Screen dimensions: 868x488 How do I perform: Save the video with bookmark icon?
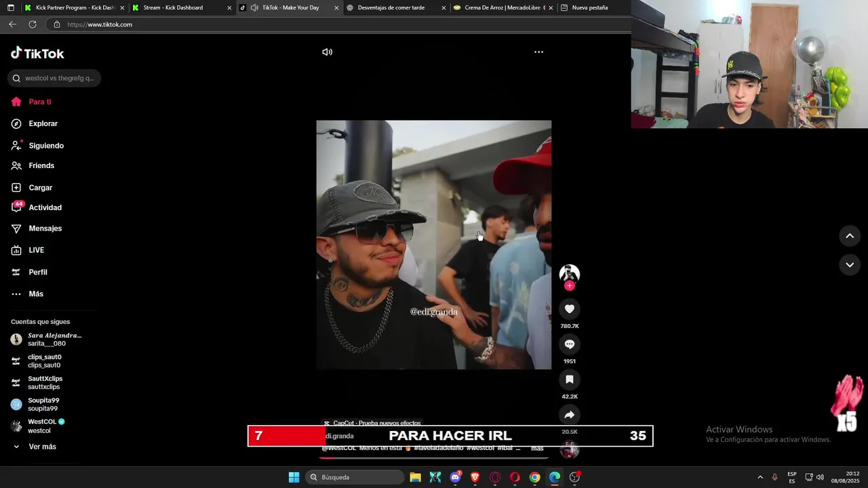570,380
